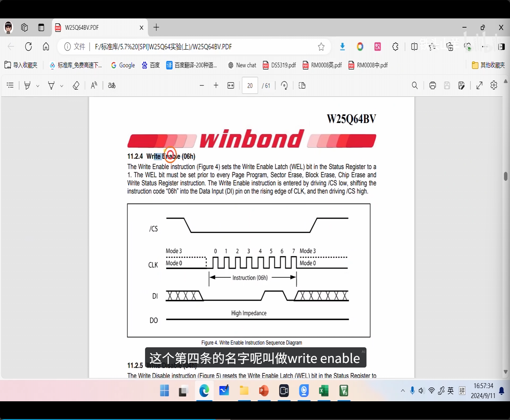
Task: Open Microsoft Edge from the taskbar
Action: pos(204,391)
